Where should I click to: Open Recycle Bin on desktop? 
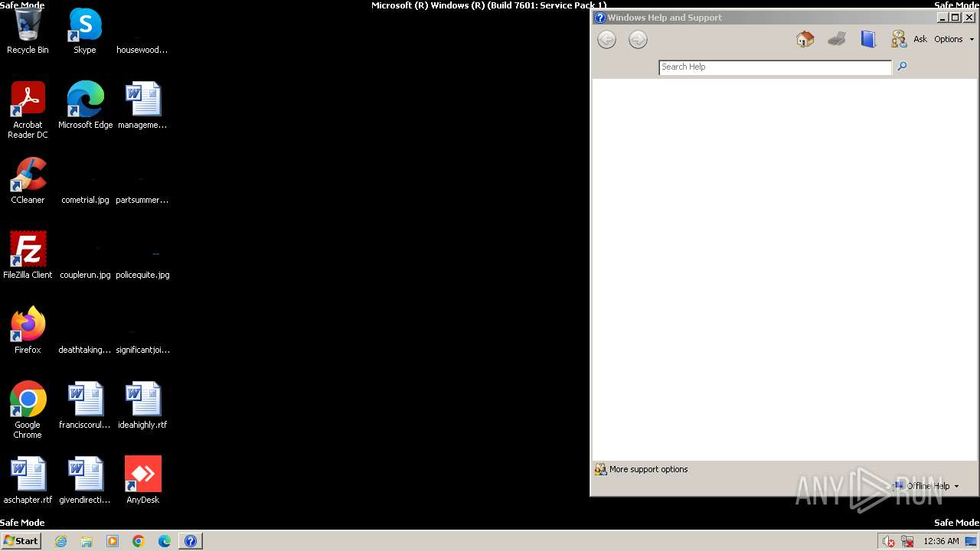tap(28, 32)
